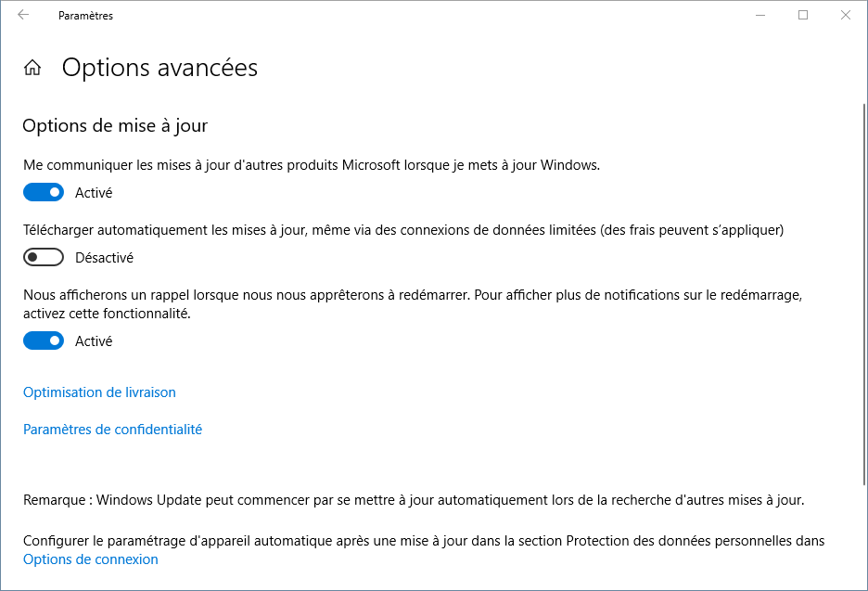Maximize the Paramètres window
This screenshot has width=868, height=591.
coord(803,15)
